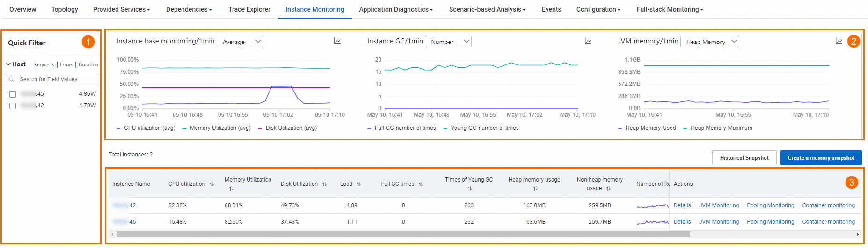This screenshot has width=868, height=248.
Task: Open Pooling Monitoring for instance 45
Action: click(x=771, y=222)
